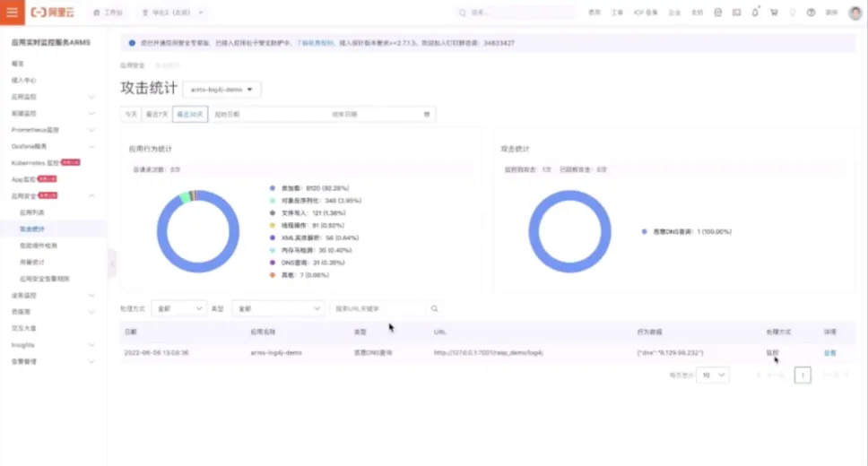Viewport: 868px width, 466px height.
Task: Switch language via 简体 in header
Action: [x=831, y=13]
